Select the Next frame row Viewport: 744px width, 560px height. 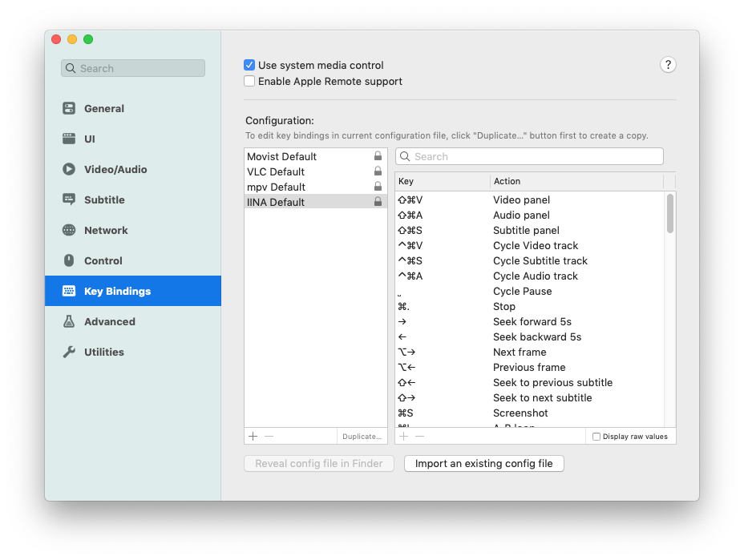pos(529,352)
